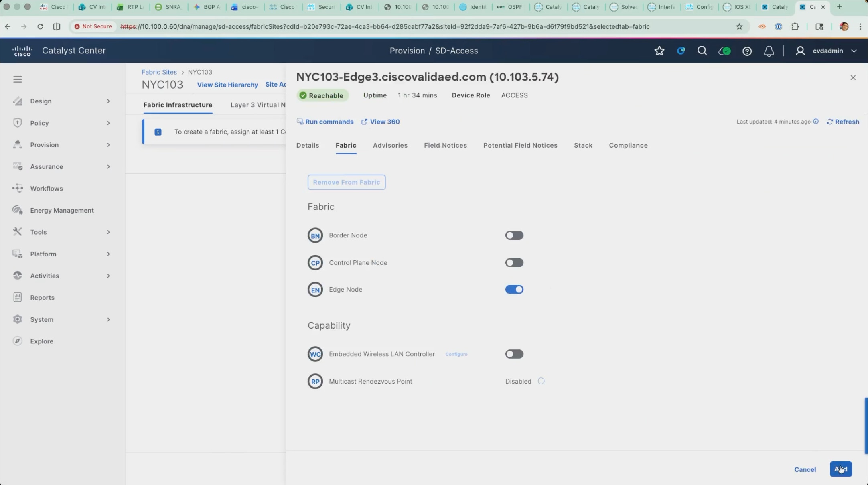Click the Add button

841,469
